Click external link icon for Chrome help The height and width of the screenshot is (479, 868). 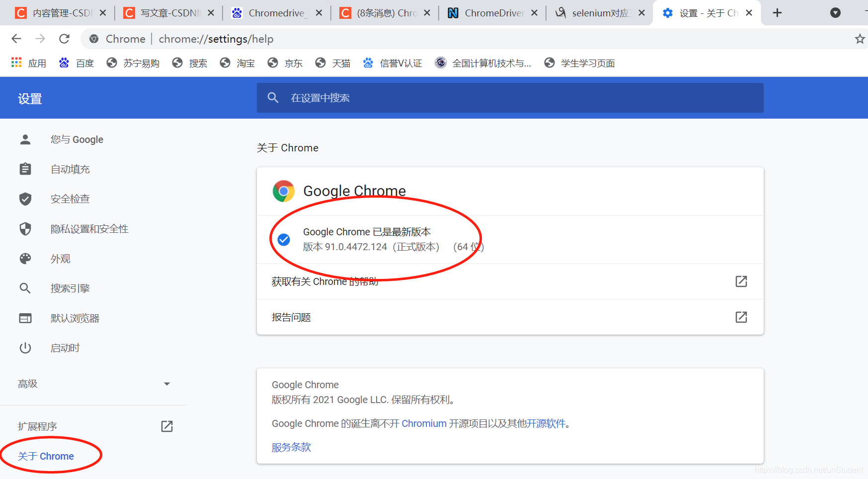coord(741,281)
